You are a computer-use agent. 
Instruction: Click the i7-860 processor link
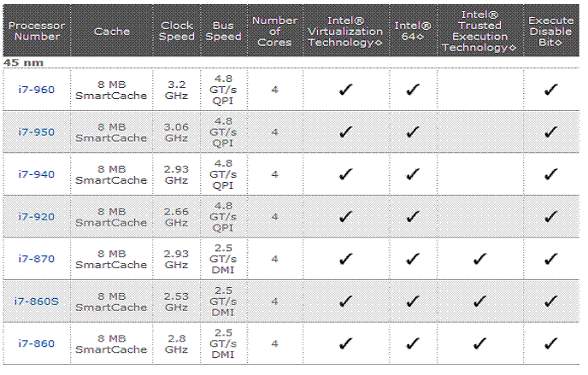point(36,343)
